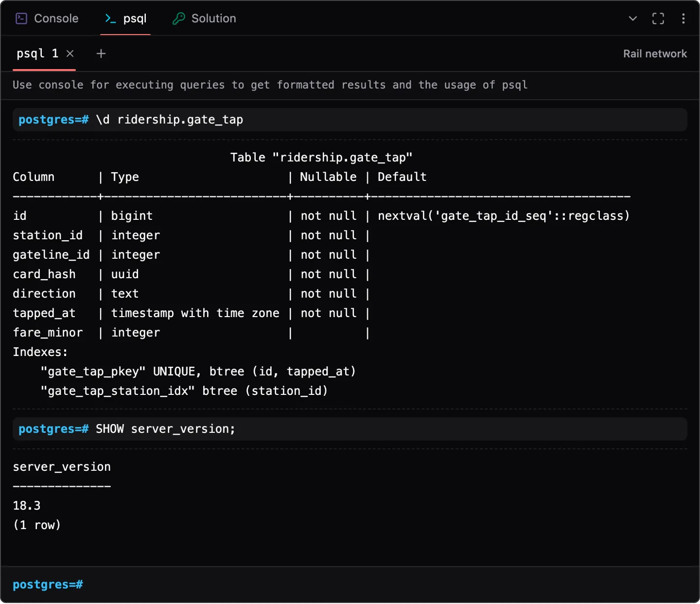Click the Console terminal icon
This screenshot has height=604, width=700.
point(21,18)
